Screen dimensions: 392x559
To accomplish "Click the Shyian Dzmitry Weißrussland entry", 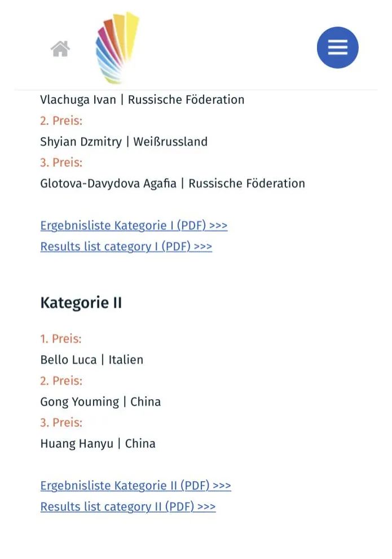I will pos(124,142).
